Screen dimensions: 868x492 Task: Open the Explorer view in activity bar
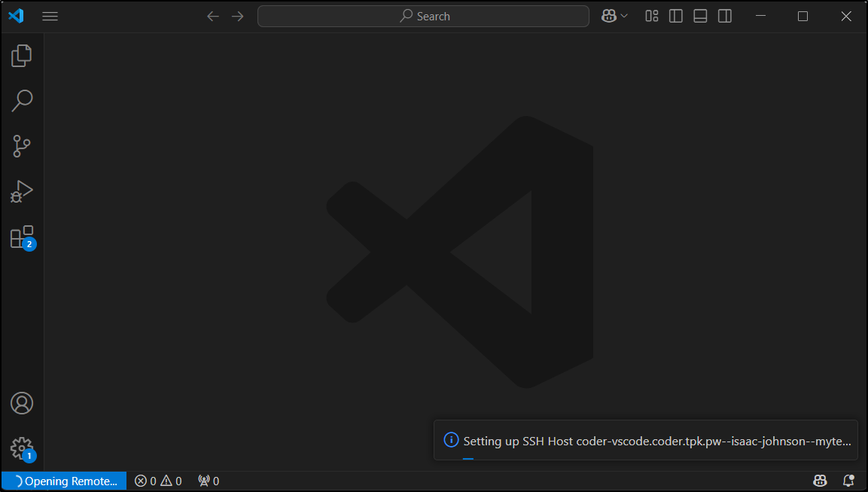pyautogui.click(x=22, y=56)
